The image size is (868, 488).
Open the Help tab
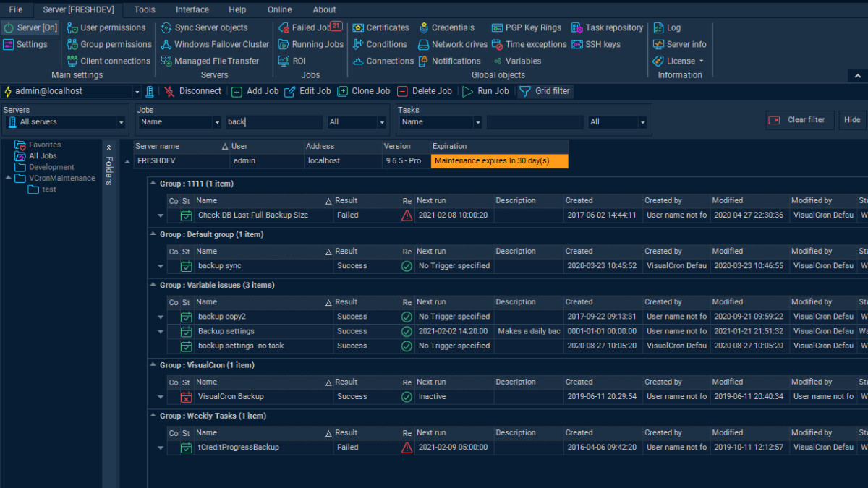[x=237, y=9]
